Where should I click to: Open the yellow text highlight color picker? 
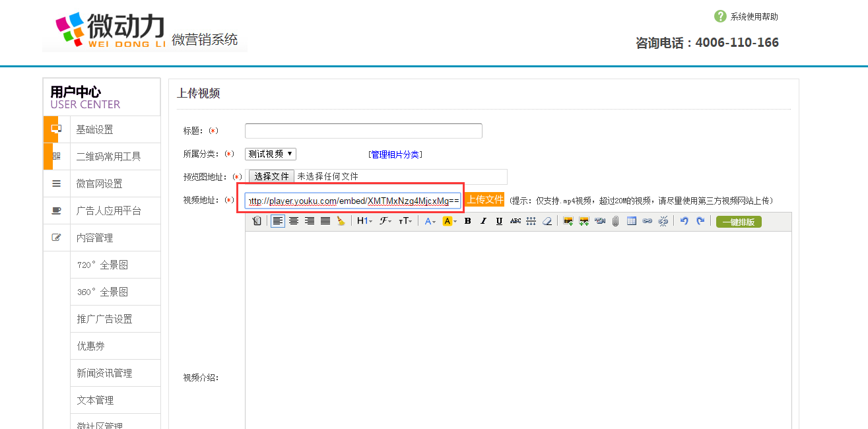pos(450,221)
